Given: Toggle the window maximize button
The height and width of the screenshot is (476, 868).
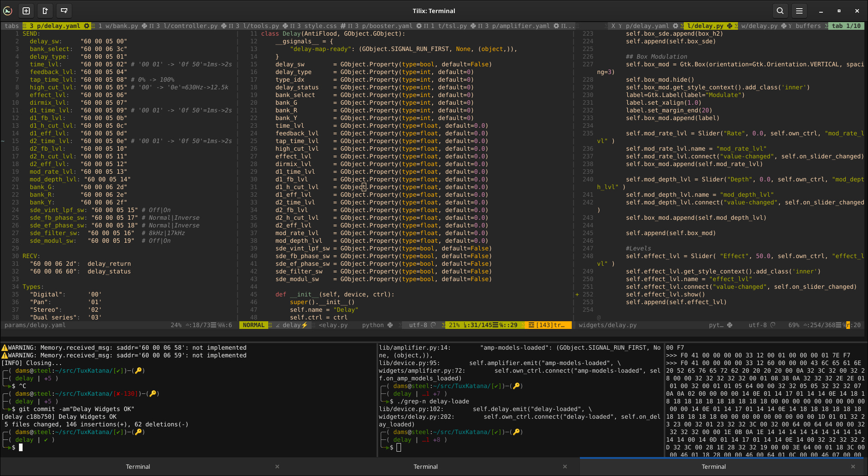Looking at the screenshot, I should 839,11.
